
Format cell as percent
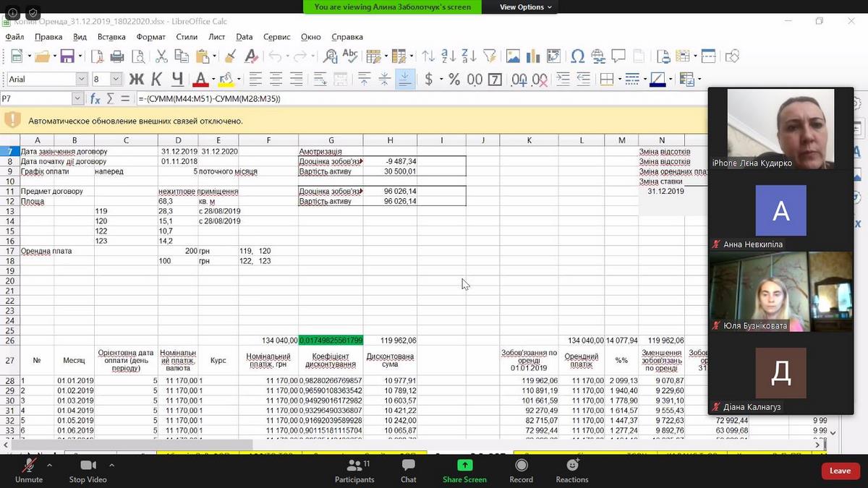pos(454,80)
